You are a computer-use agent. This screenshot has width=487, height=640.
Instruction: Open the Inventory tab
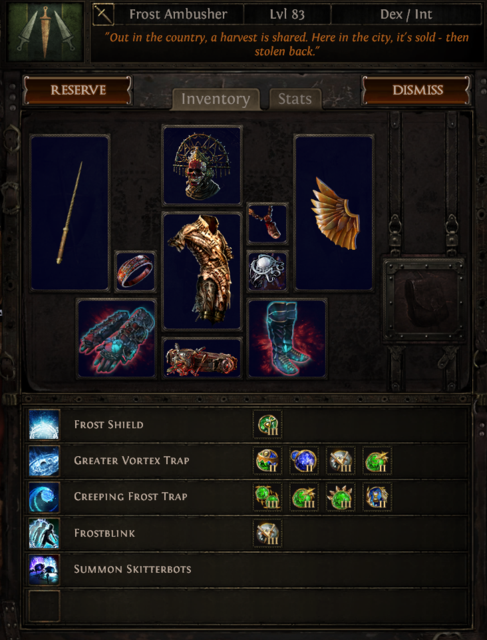pyautogui.click(x=216, y=99)
